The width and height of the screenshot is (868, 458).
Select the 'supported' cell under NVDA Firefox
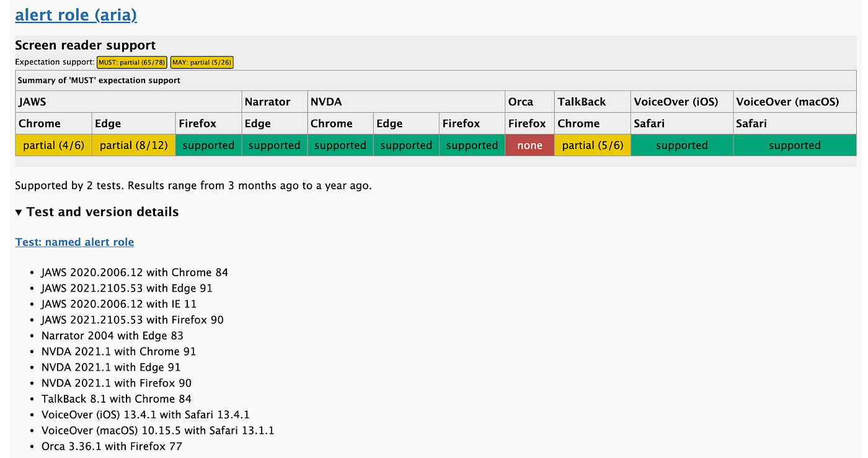click(472, 145)
